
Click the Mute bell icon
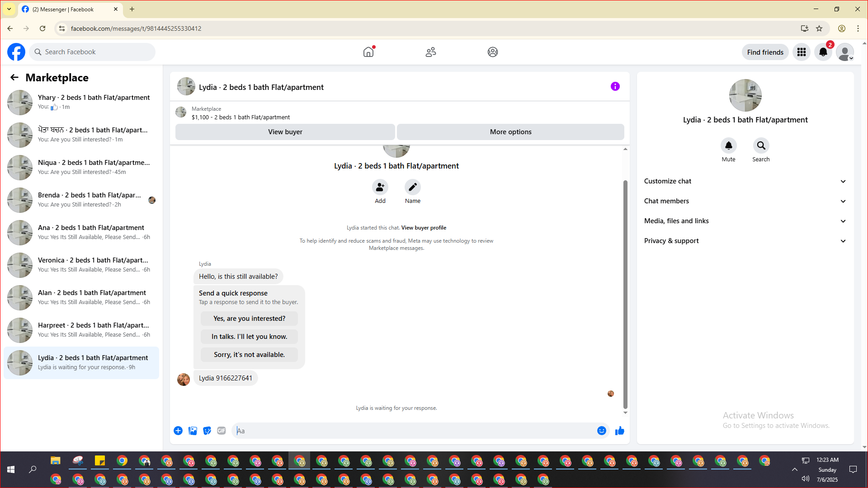(728, 145)
